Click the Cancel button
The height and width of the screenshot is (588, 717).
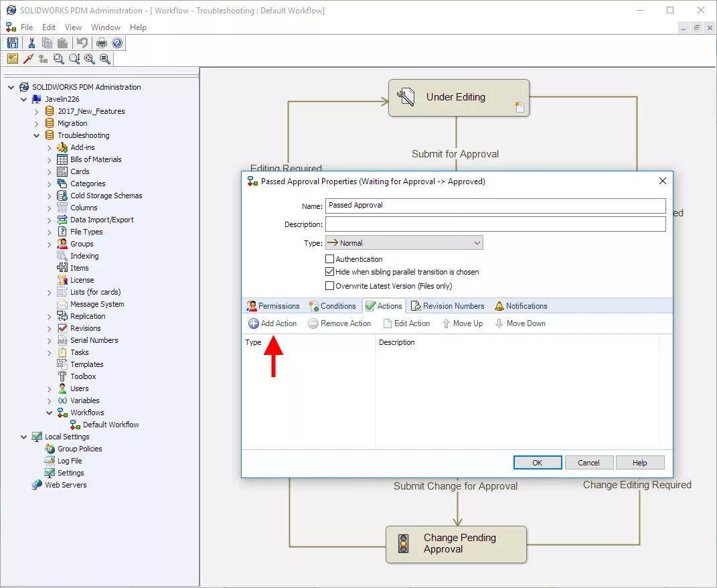pos(588,463)
